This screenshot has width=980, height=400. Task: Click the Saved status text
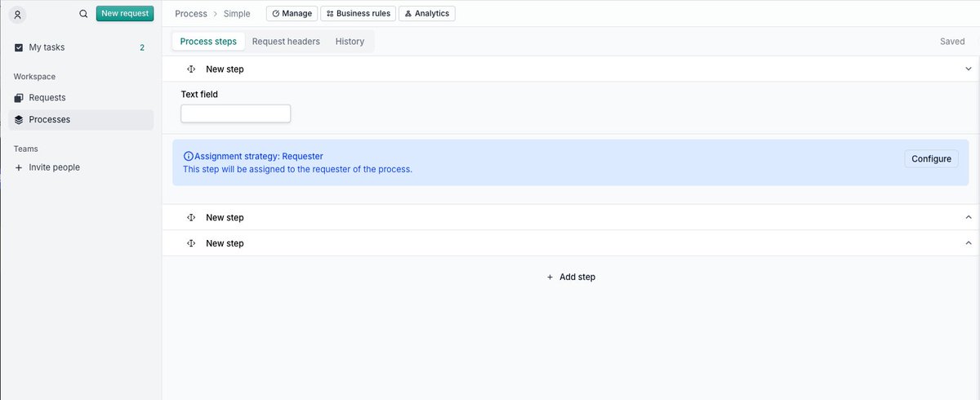(952, 42)
